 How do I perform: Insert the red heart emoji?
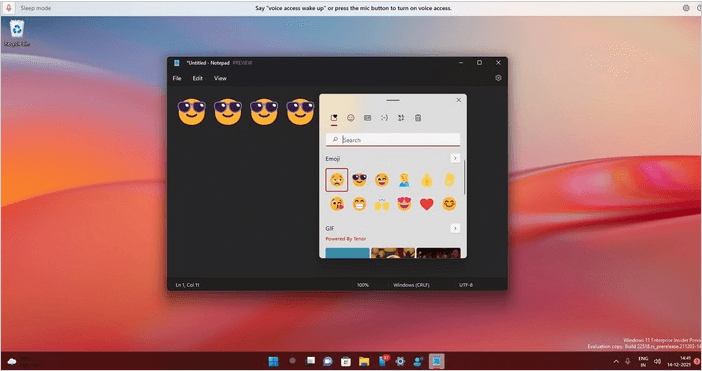[427, 204]
